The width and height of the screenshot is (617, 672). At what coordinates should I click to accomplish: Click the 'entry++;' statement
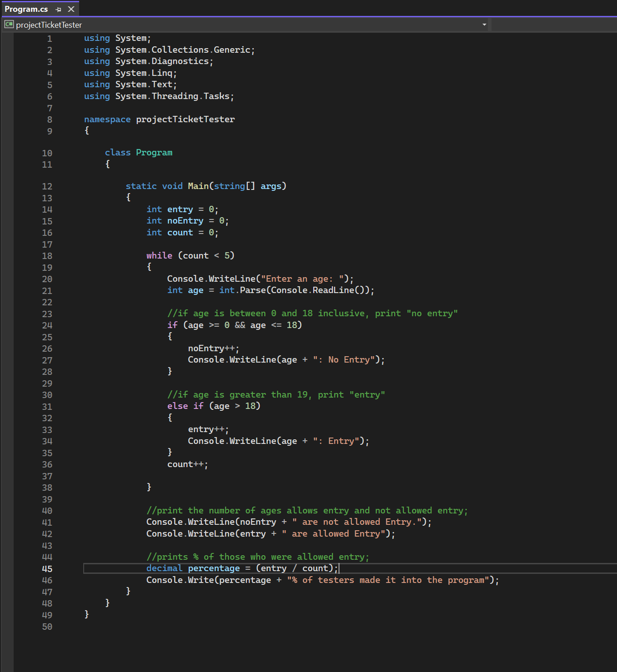click(x=208, y=429)
